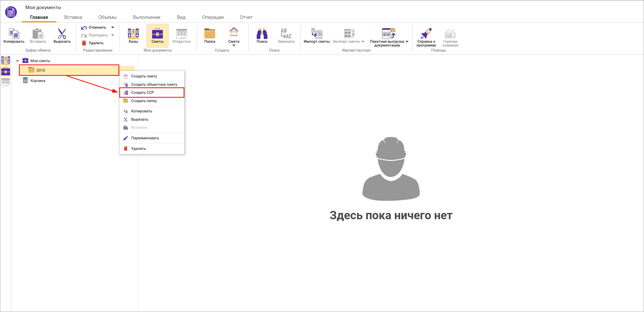
Task: Click Создать объектную смету menu entry
Action: (x=154, y=84)
